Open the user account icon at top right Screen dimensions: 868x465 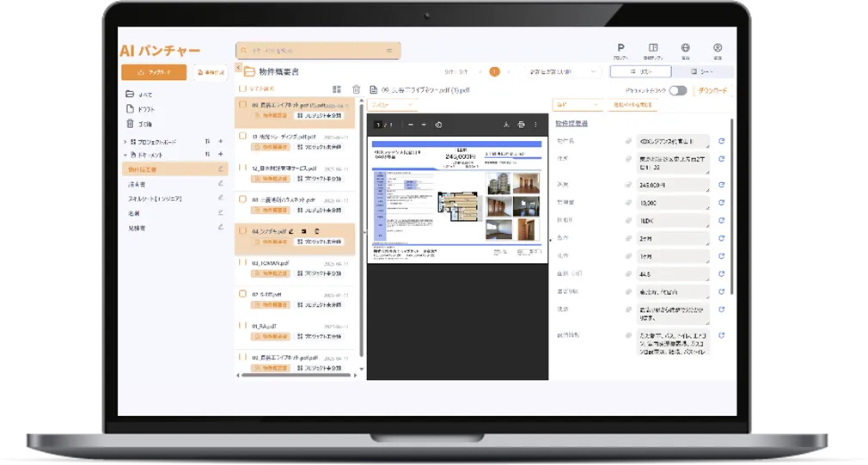[717, 49]
